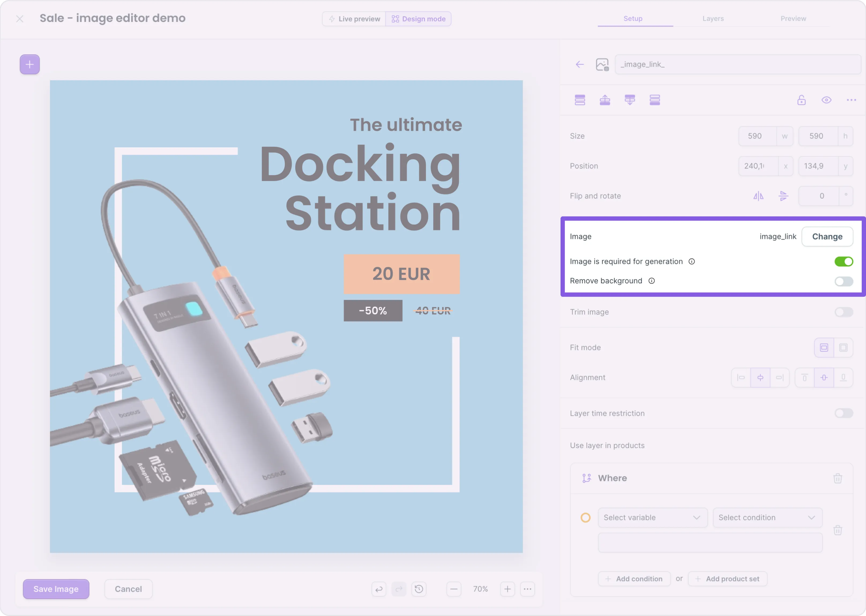Bring layer to front icon

(580, 100)
